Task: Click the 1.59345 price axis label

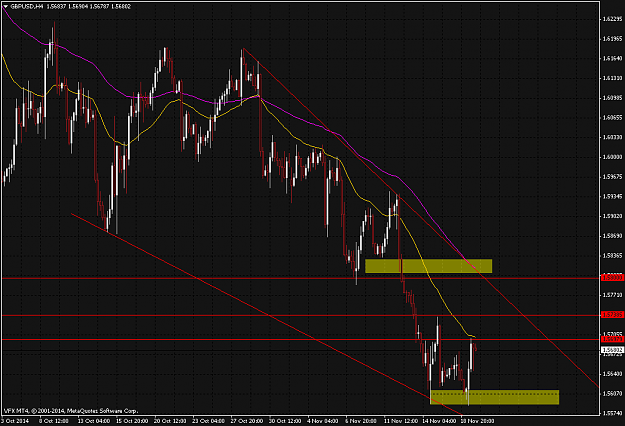Action: pyautogui.click(x=613, y=196)
